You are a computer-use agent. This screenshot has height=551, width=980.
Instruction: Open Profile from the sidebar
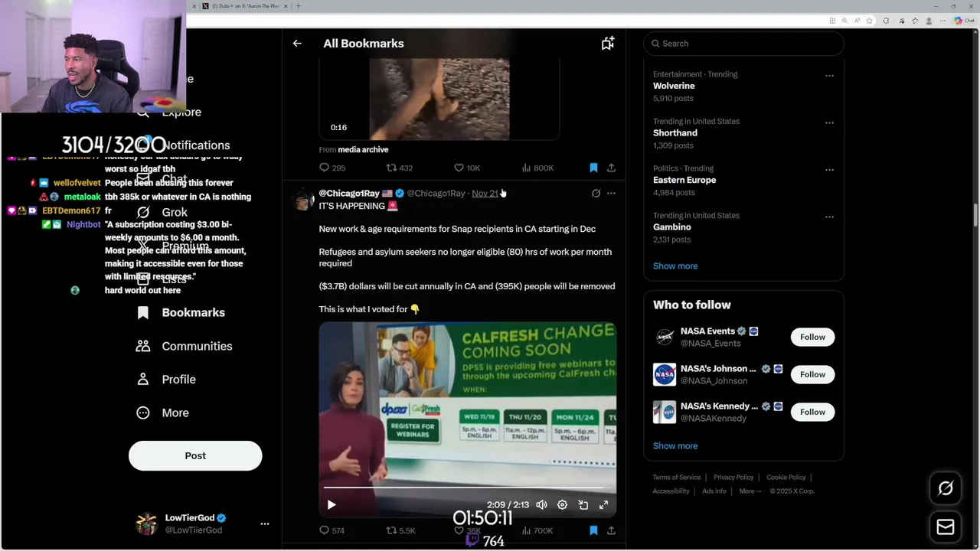[x=166, y=380]
